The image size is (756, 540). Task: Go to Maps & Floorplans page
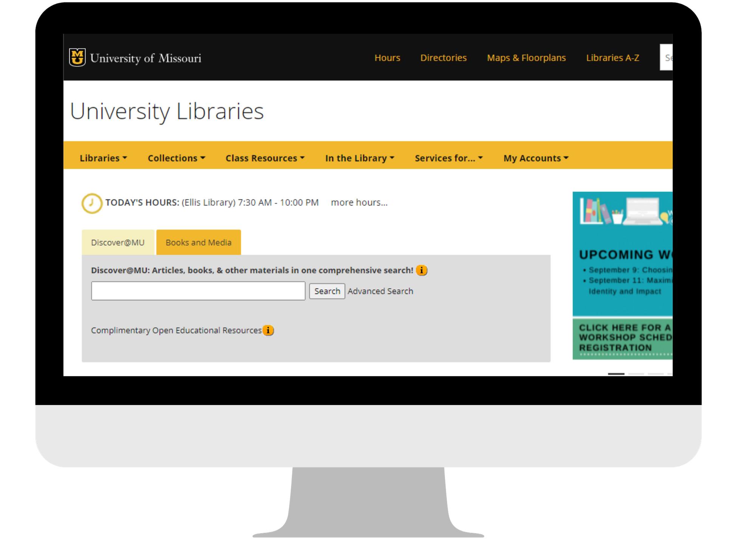click(526, 58)
